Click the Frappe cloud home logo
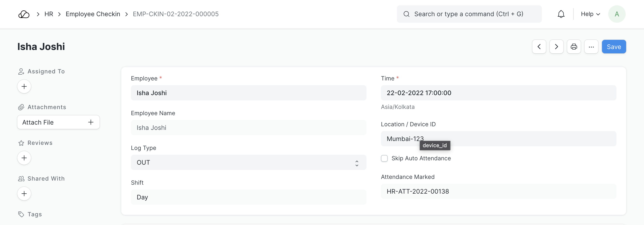 [x=24, y=14]
